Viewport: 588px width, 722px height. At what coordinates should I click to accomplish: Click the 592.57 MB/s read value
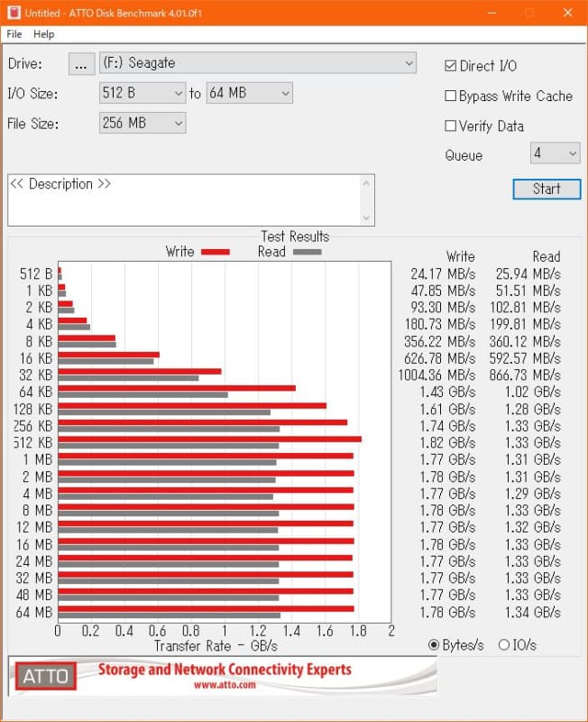tap(525, 358)
